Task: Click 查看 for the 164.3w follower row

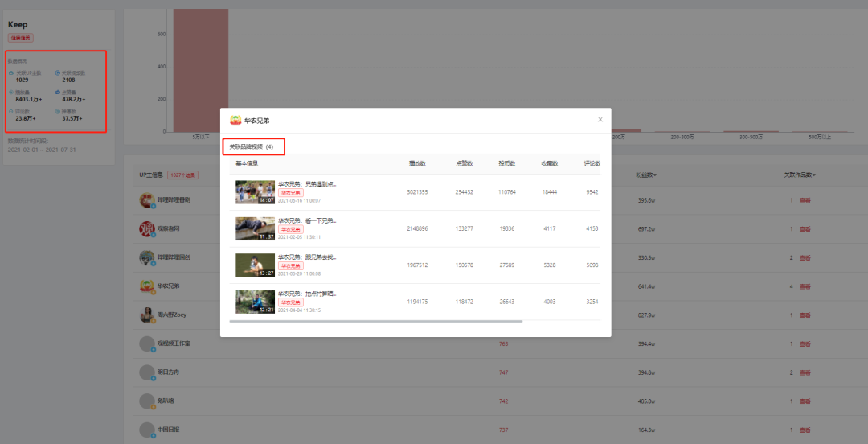Action: [x=805, y=430]
